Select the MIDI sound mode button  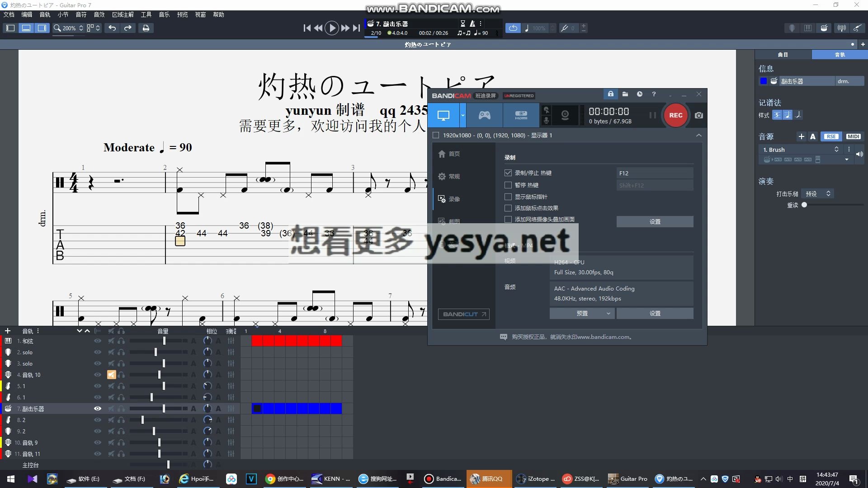[853, 136]
